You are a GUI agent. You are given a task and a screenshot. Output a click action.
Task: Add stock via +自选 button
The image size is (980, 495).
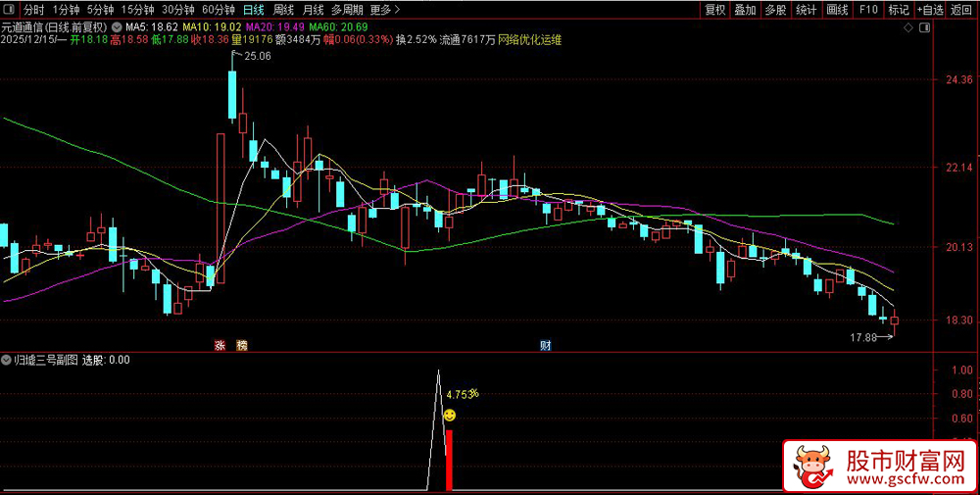tap(931, 10)
